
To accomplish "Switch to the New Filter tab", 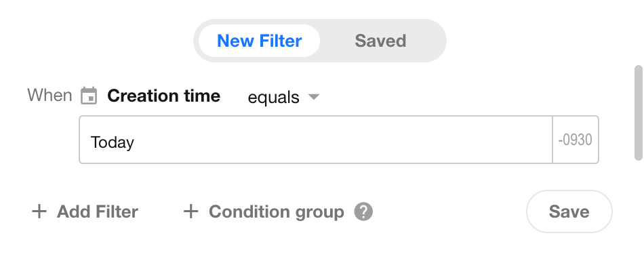I will pyautogui.click(x=259, y=41).
